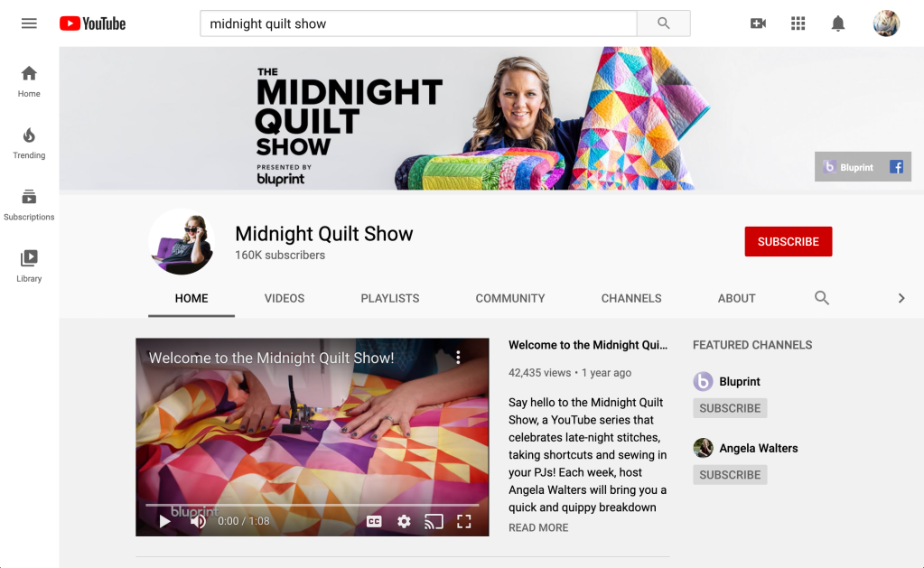Open the notifications bell
This screenshot has width=924, height=568.
pyautogui.click(x=838, y=23)
